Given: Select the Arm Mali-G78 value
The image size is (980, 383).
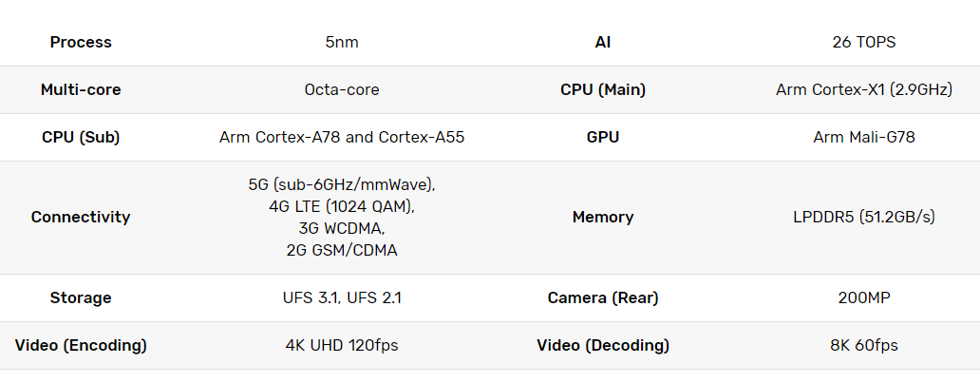Looking at the screenshot, I should click(864, 137).
